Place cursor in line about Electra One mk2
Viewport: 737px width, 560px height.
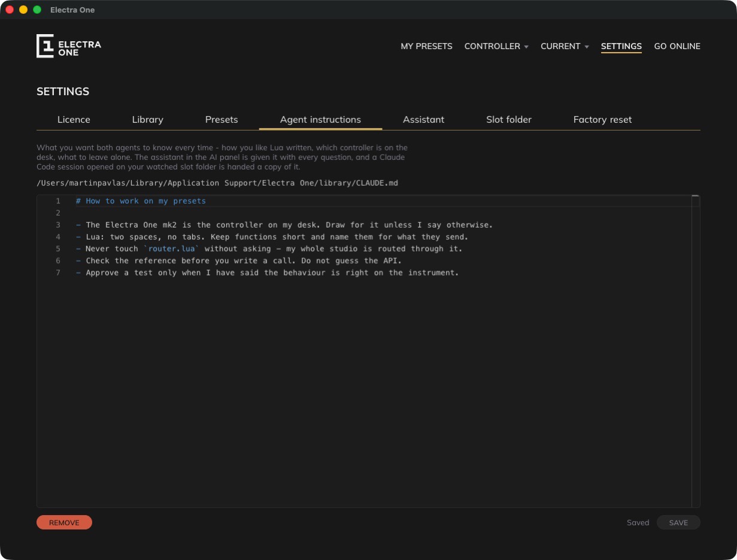[x=284, y=225]
